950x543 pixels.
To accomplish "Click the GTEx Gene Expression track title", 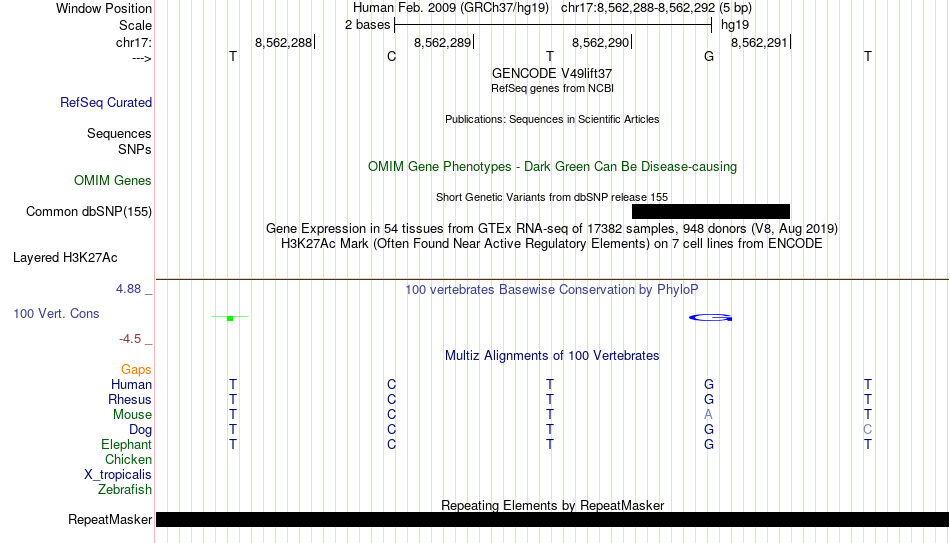I will point(552,228).
